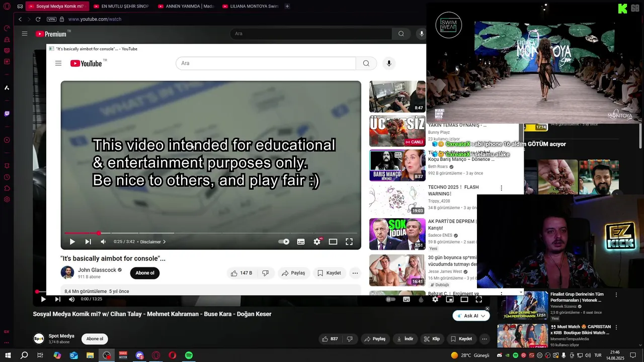Open options for Must Watch CAPRISTAN video

pos(616,327)
